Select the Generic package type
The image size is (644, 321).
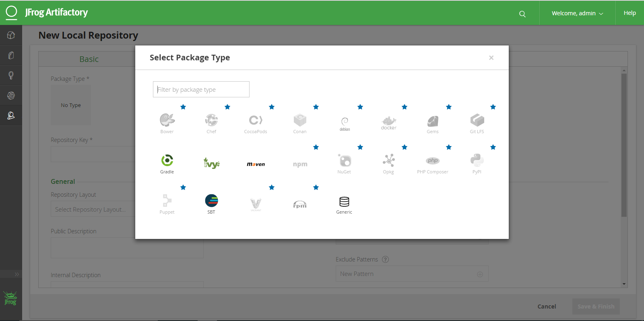[x=344, y=205]
